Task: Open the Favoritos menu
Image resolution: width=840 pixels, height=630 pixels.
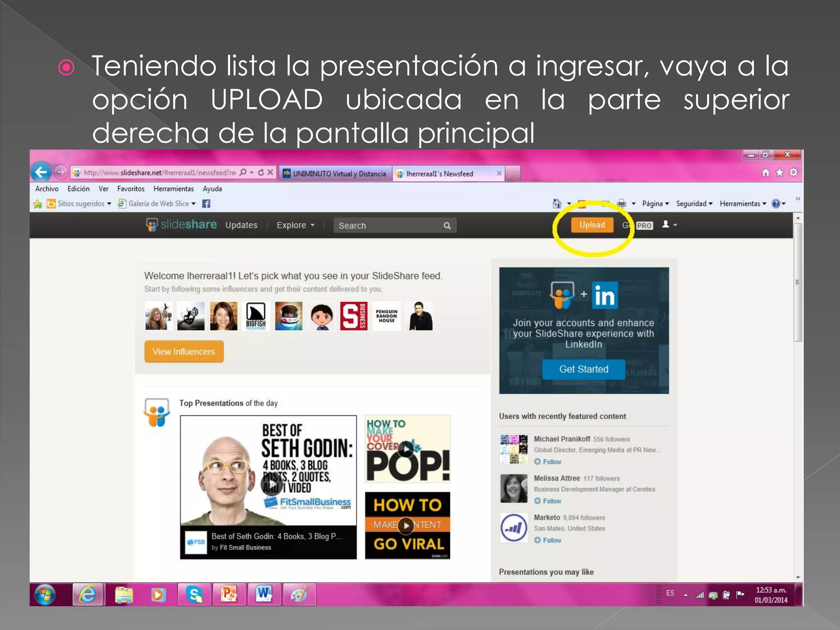Action: (x=131, y=189)
